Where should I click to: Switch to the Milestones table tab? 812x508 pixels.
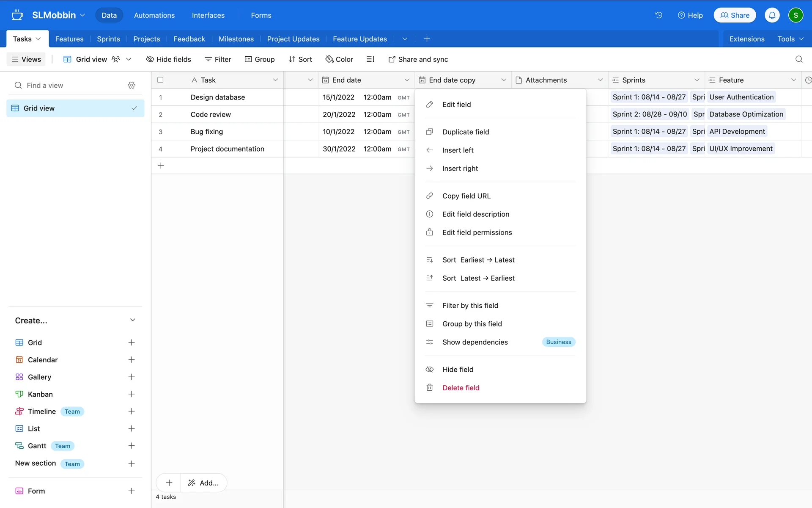coord(236,39)
